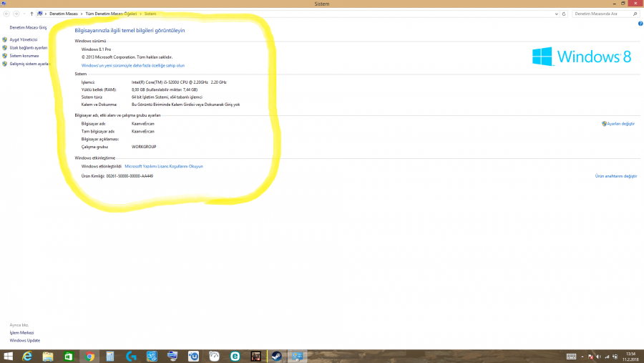Click shield icon beside Aygıt Yöneticisi
This screenshot has width=644, height=363.
[x=4, y=40]
